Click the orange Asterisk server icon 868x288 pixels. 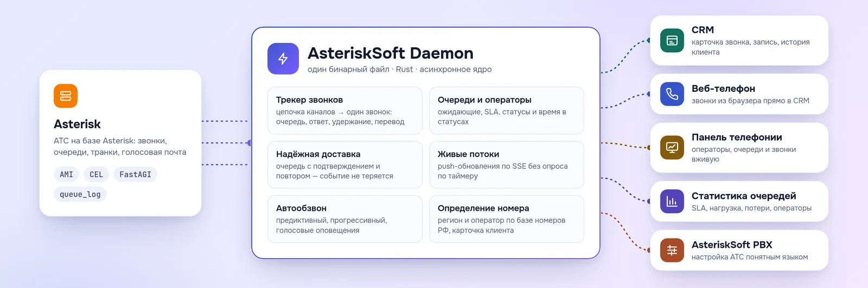pos(66,96)
